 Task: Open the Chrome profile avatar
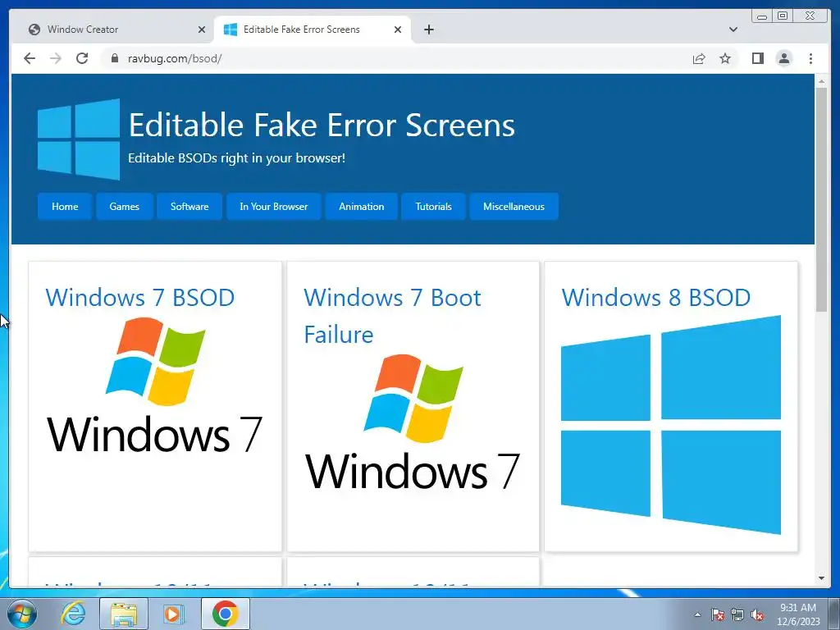(x=783, y=58)
